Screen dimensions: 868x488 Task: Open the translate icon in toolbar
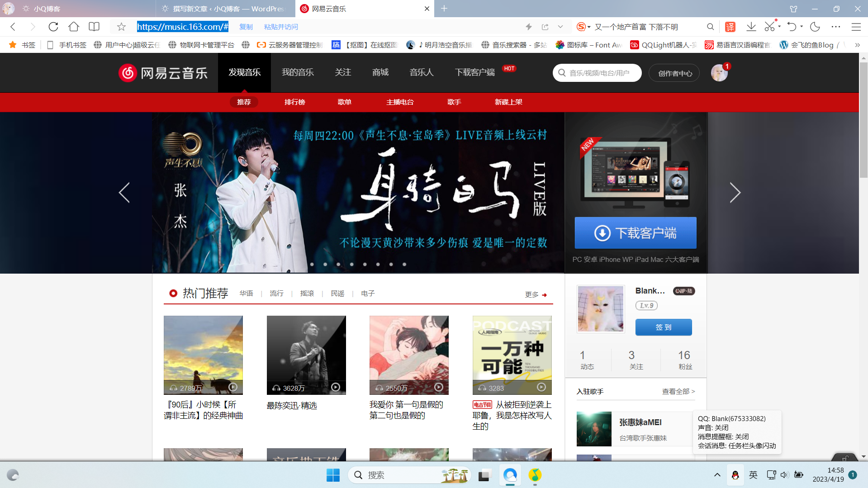(x=730, y=27)
